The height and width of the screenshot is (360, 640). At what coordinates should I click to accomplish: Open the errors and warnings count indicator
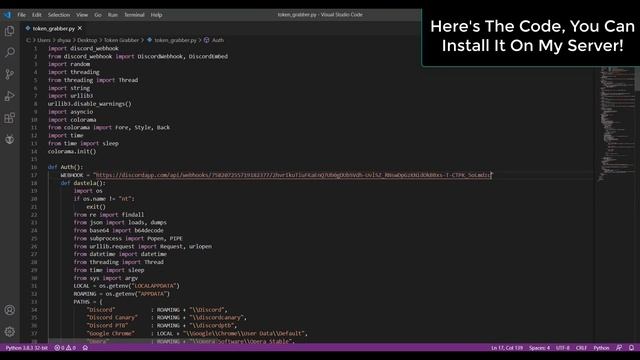[x=65, y=348]
